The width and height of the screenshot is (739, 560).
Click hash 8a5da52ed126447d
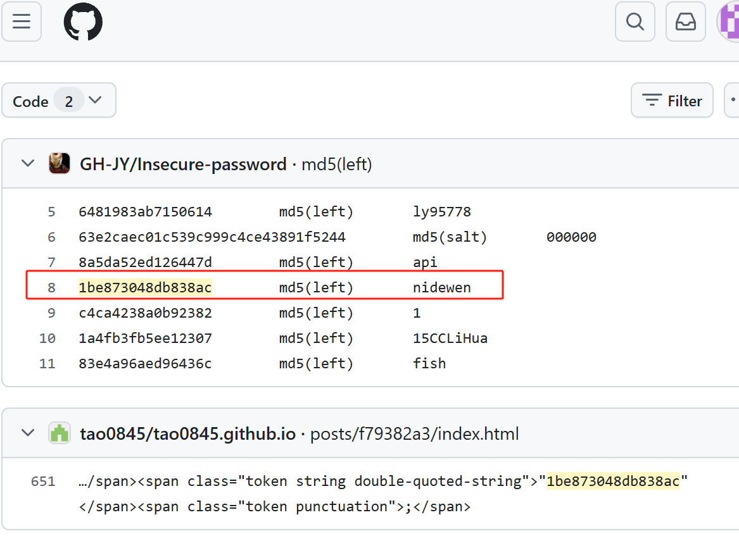(x=145, y=263)
